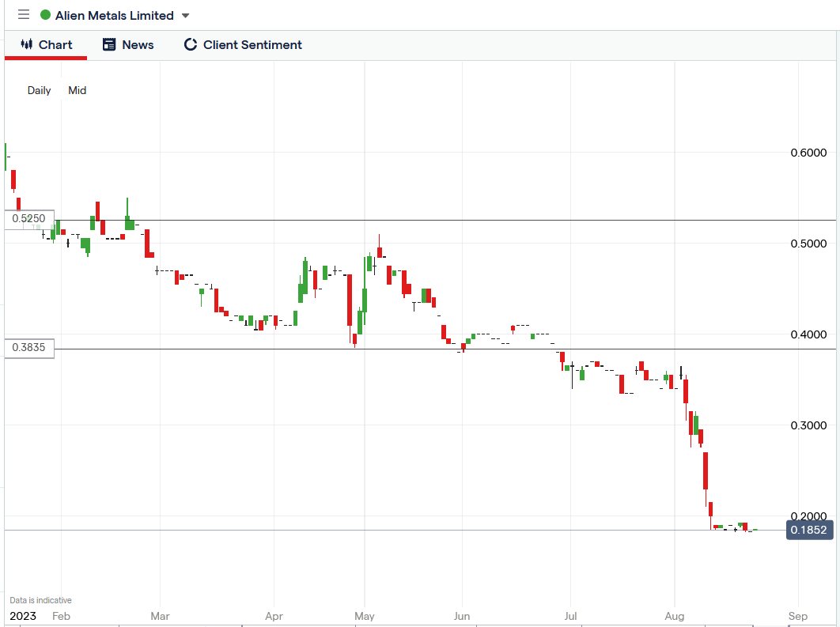This screenshot has width=840, height=627.
Task: Click the current price tag 0.1852
Action: point(809,530)
